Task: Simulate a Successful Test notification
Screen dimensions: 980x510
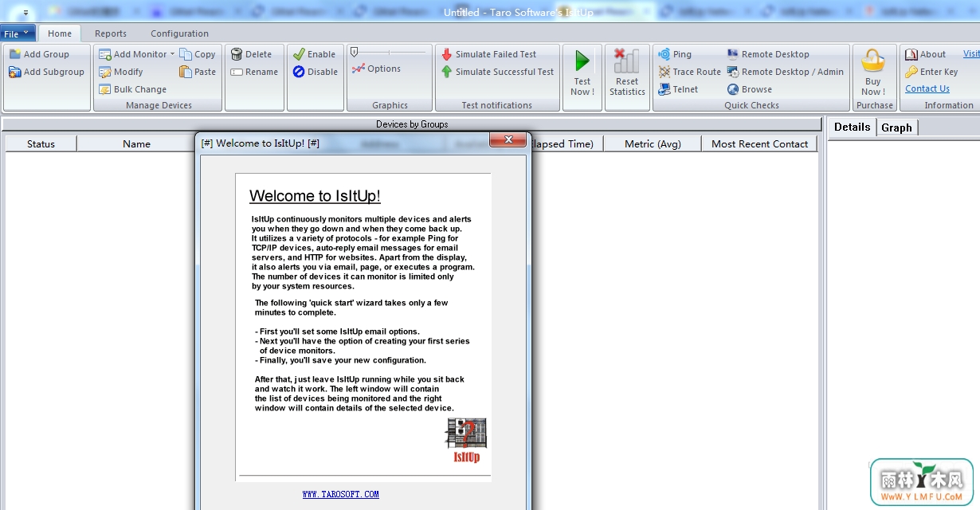Action: 497,72
